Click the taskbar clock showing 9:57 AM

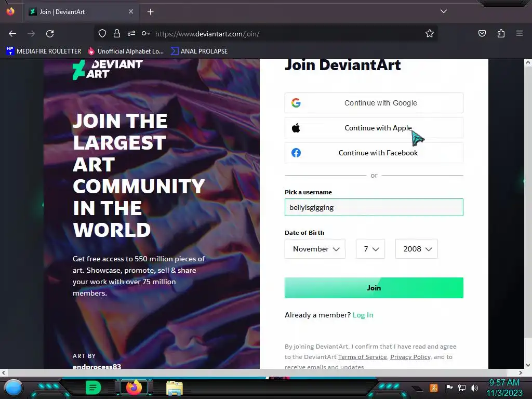coord(504,388)
